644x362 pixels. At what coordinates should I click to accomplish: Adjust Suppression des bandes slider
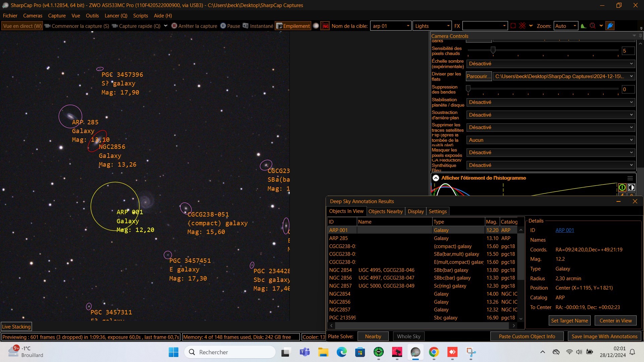[468, 89]
